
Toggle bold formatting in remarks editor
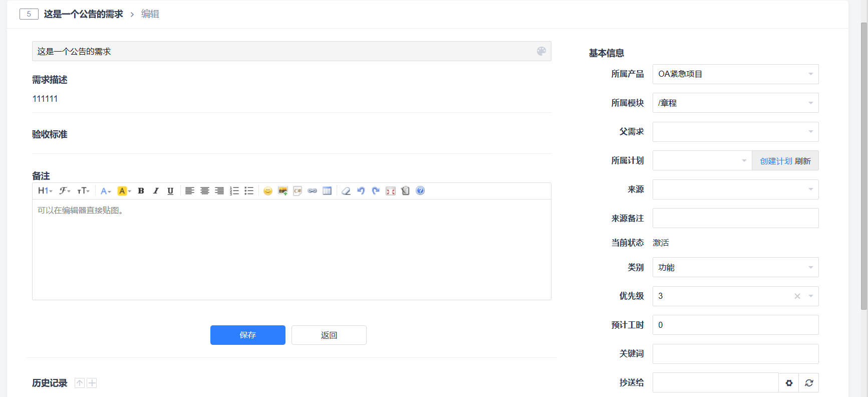141,191
